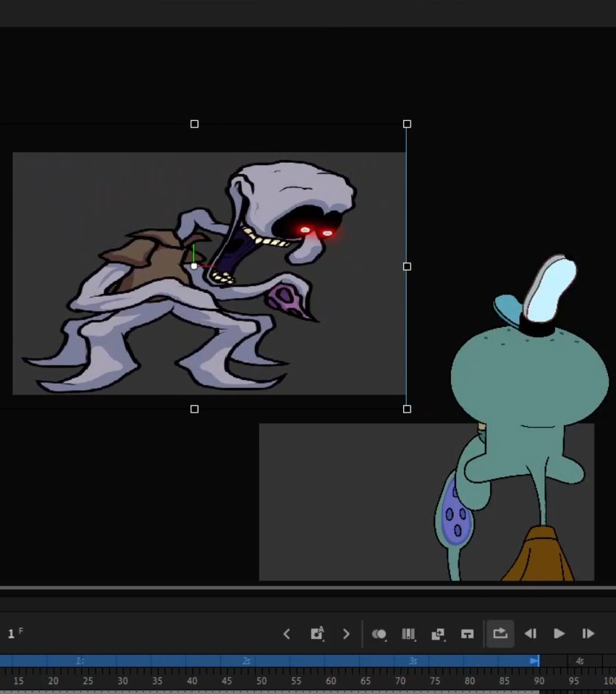The image size is (616, 694).
Task: Click the 4s time label on the timeline
Action: point(579,661)
